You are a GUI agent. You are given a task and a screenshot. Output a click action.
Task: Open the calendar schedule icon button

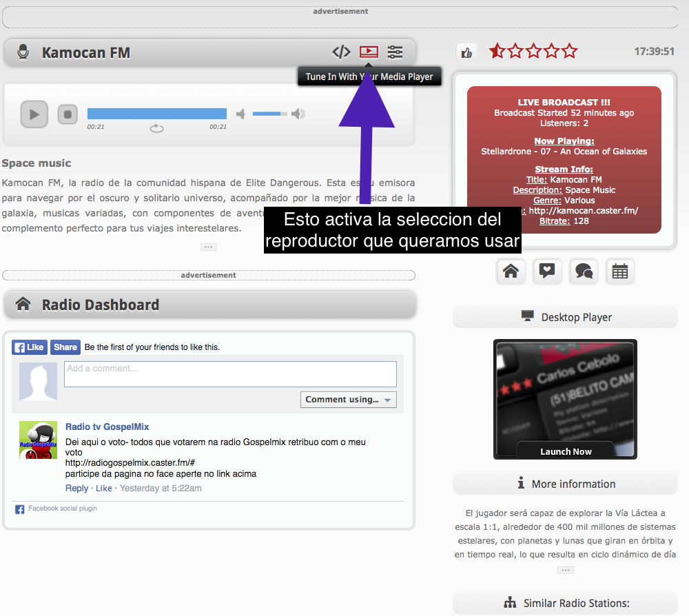(620, 271)
